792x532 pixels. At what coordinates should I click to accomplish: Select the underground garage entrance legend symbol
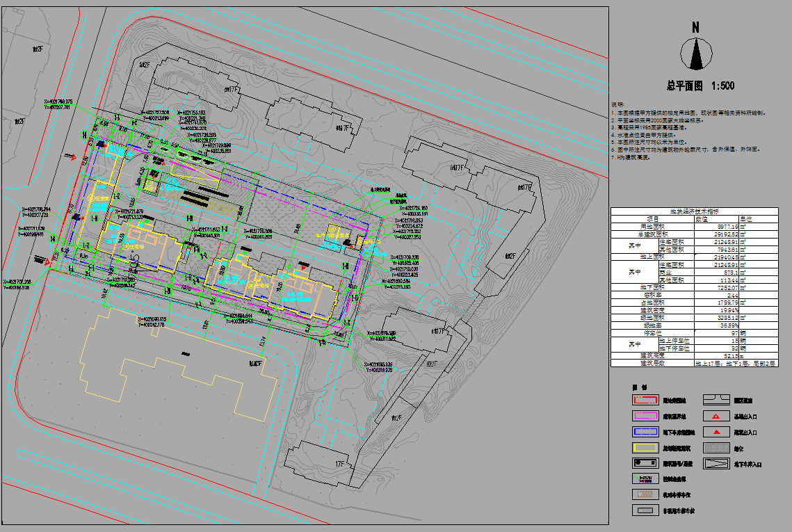pos(716,464)
